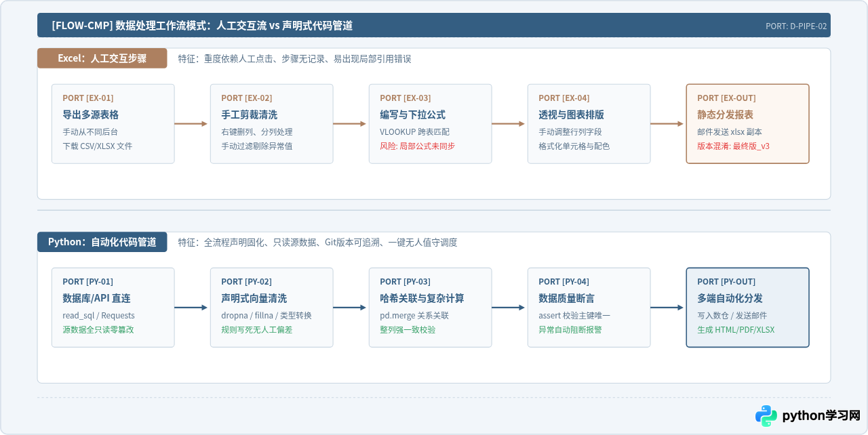Select the PORT: D-PIPE-02 label
The image size is (868, 435).
click(796, 26)
